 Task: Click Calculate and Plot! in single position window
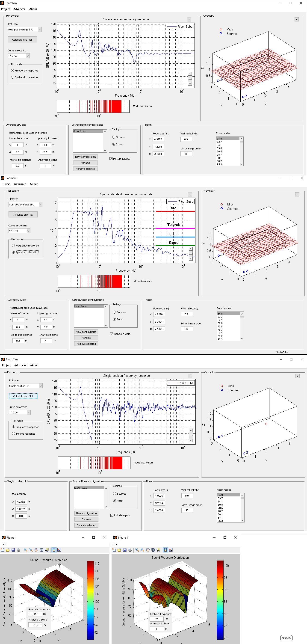tap(23, 396)
